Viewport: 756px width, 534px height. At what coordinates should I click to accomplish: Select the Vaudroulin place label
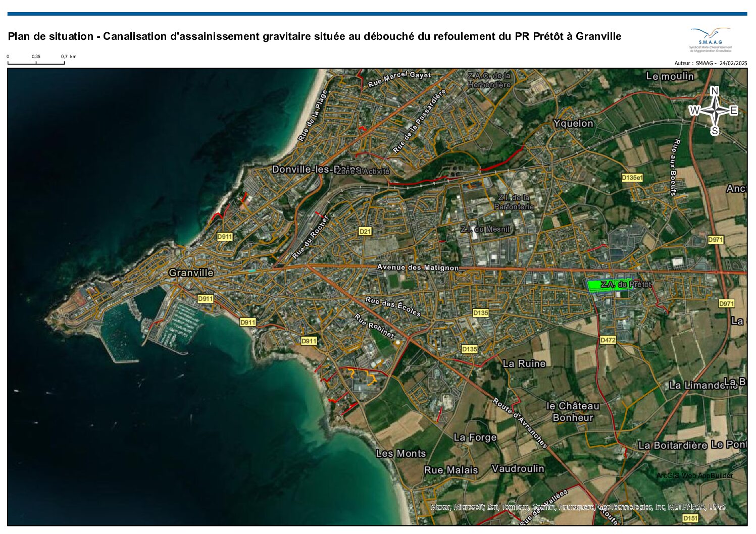click(x=518, y=468)
